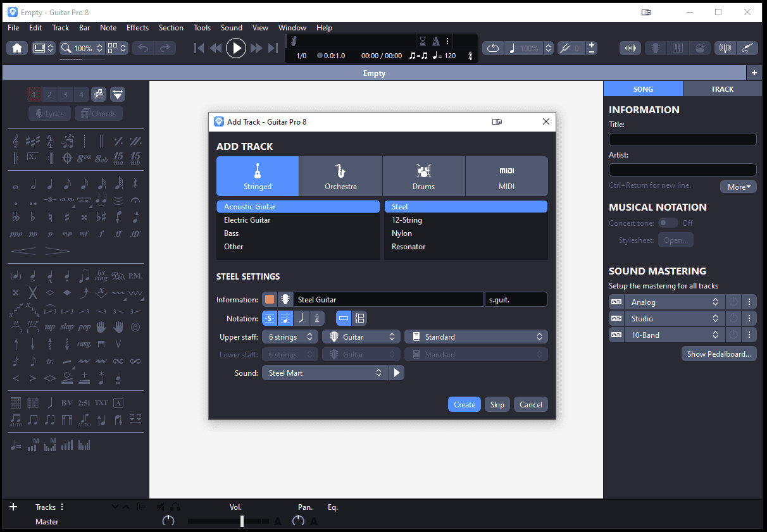767x532 pixels.
Task: Switch to the TRACK inspector tab
Action: pos(722,89)
